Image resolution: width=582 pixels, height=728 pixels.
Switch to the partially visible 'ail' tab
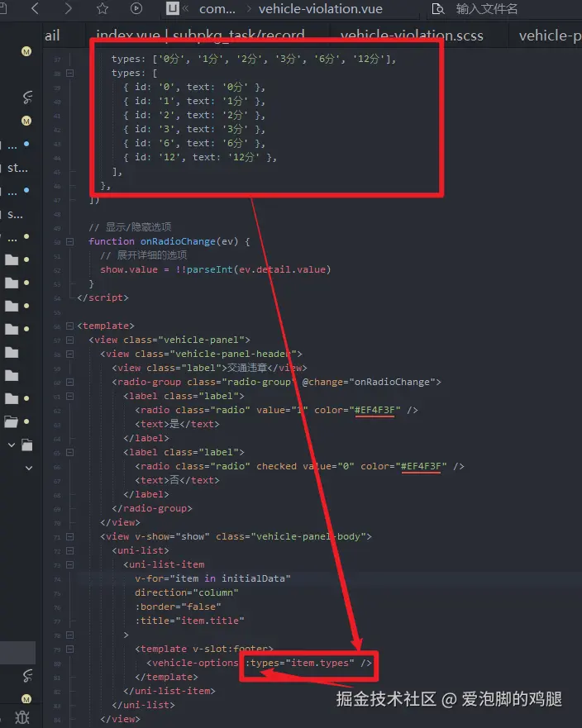52,36
